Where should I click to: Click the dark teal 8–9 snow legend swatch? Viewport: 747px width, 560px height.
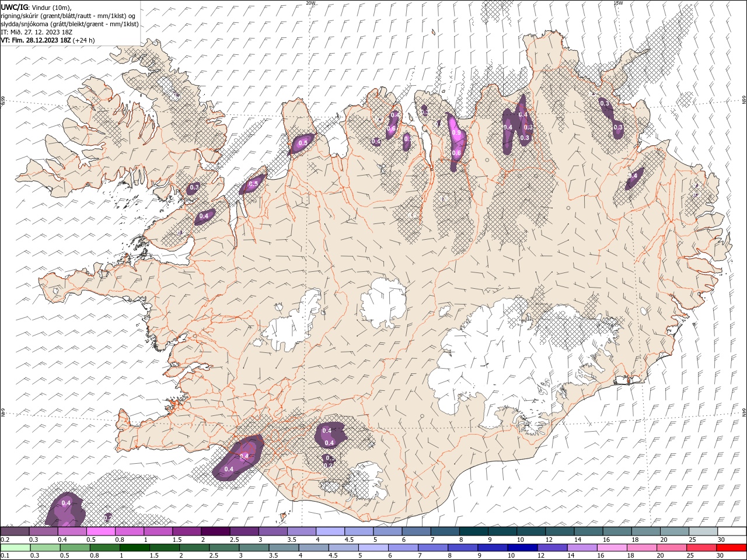(x=473, y=531)
